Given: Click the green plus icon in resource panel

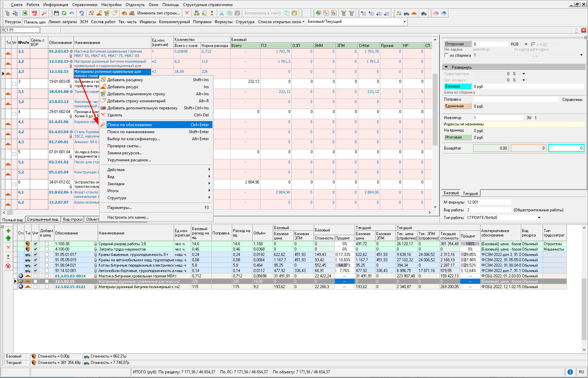Looking at the screenshot, I should [x=8, y=231].
